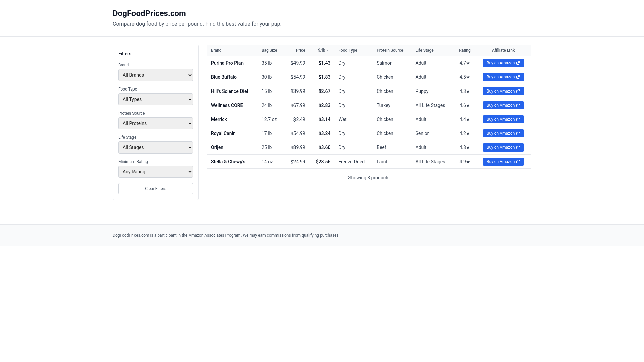The height and width of the screenshot is (362, 644).
Task: Sort table by Price column header
Action: pyautogui.click(x=300, y=50)
